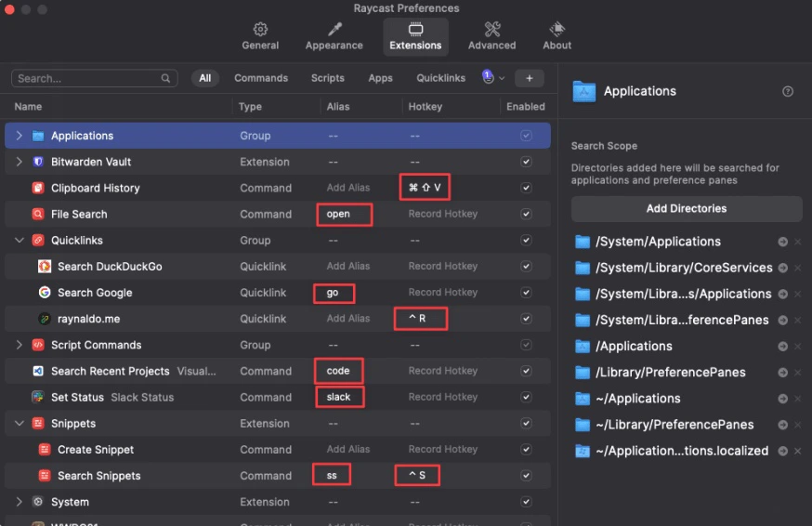
Task: Sort by the Type column header
Action: (250, 107)
